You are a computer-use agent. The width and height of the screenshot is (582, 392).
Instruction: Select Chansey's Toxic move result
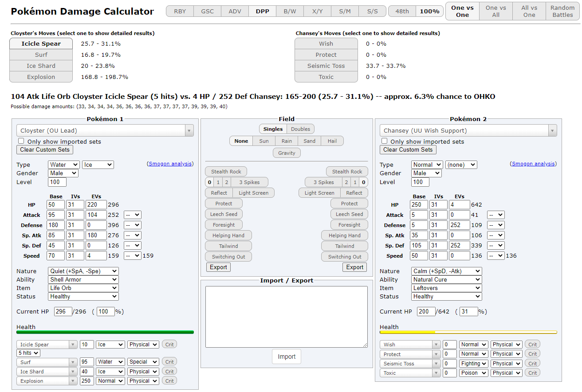click(x=326, y=77)
